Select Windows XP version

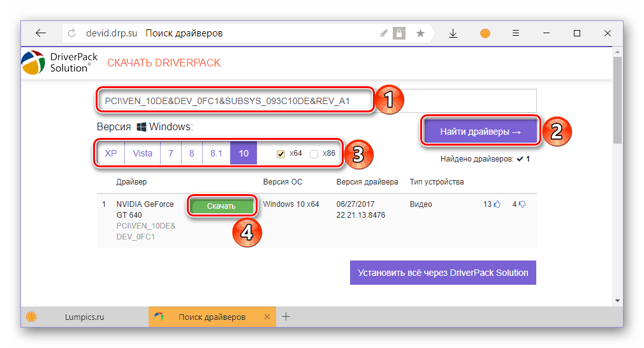tap(111, 153)
